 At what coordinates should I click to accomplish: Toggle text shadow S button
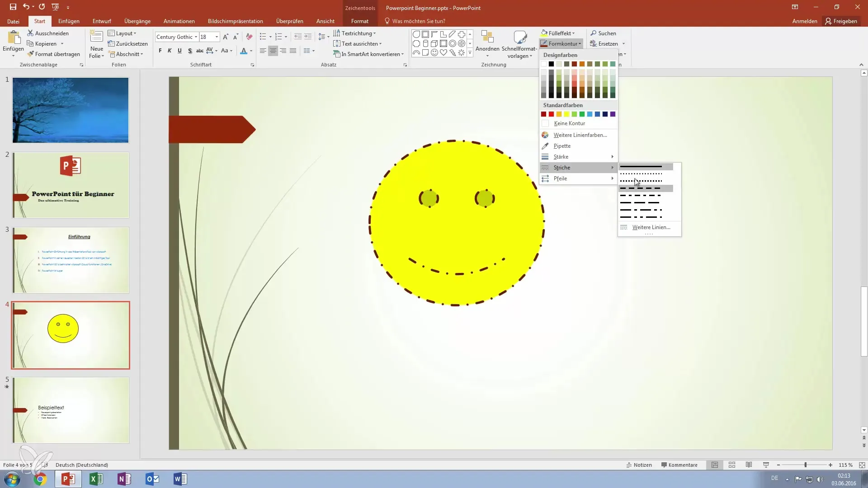[190, 51]
